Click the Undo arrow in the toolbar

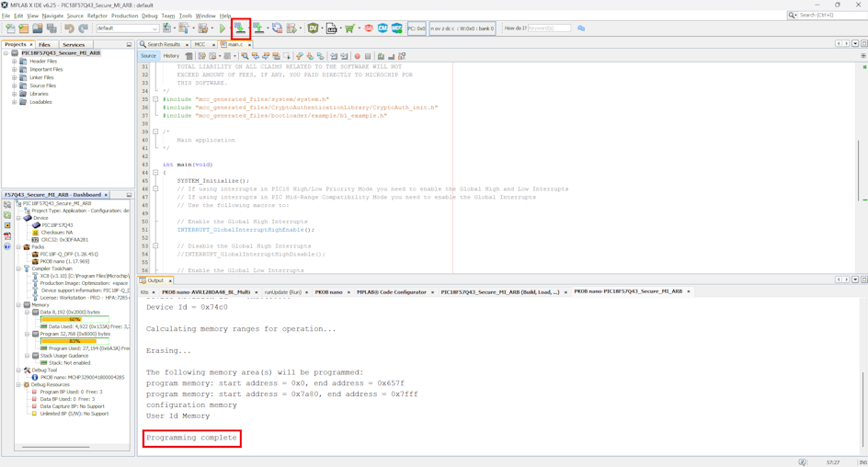pos(69,28)
